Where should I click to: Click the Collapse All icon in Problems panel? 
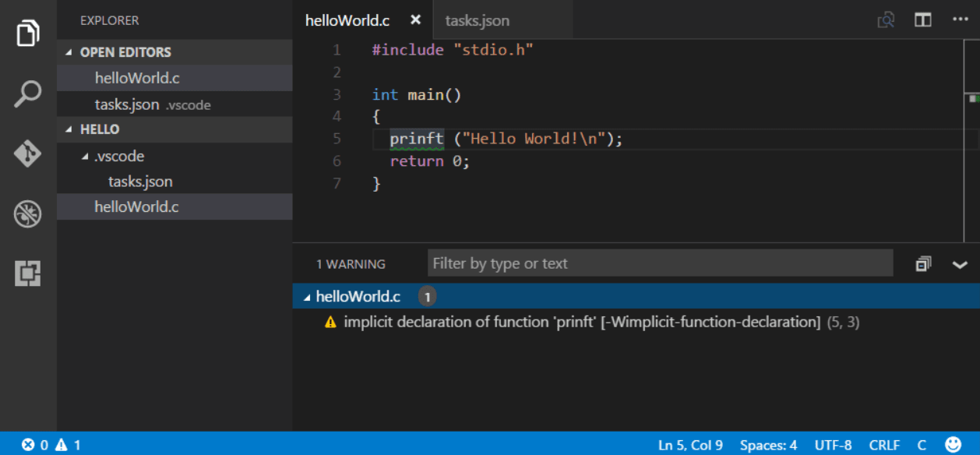click(923, 264)
